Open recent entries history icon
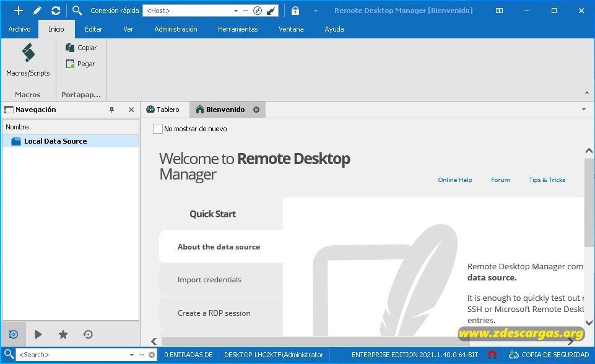Screen dimensions: 595x364 pos(88,334)
